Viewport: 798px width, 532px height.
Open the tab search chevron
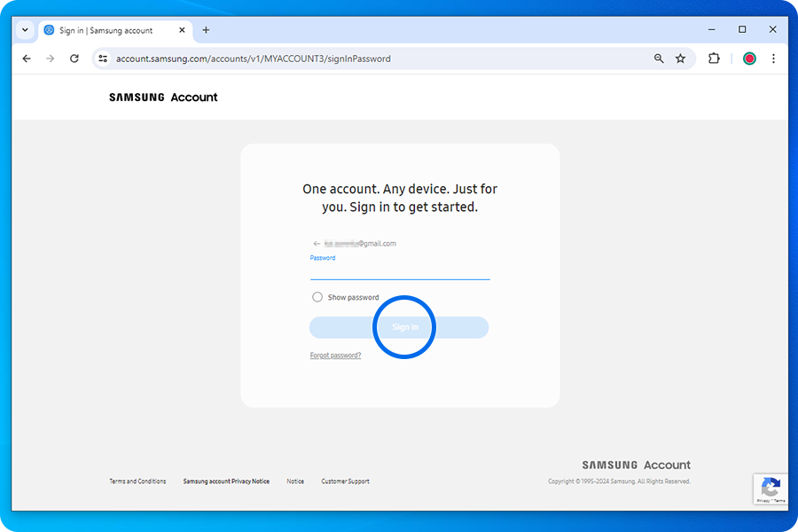(24, 29)
